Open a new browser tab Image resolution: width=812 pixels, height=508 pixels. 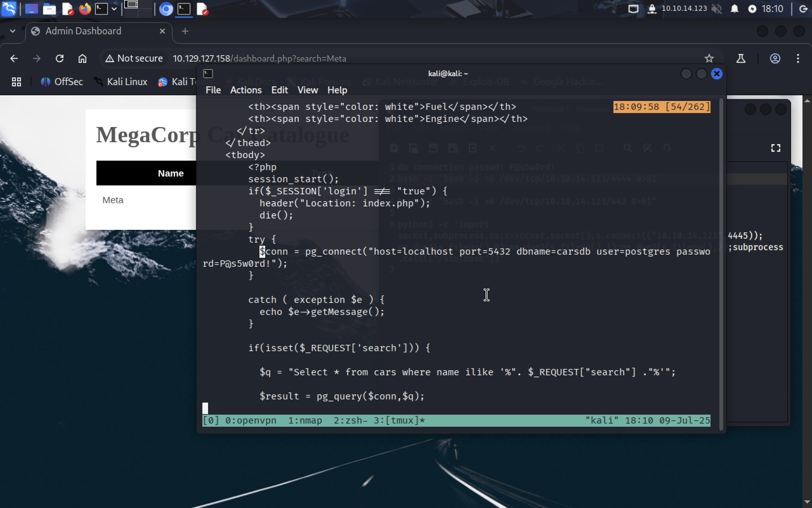coord(185,31)
